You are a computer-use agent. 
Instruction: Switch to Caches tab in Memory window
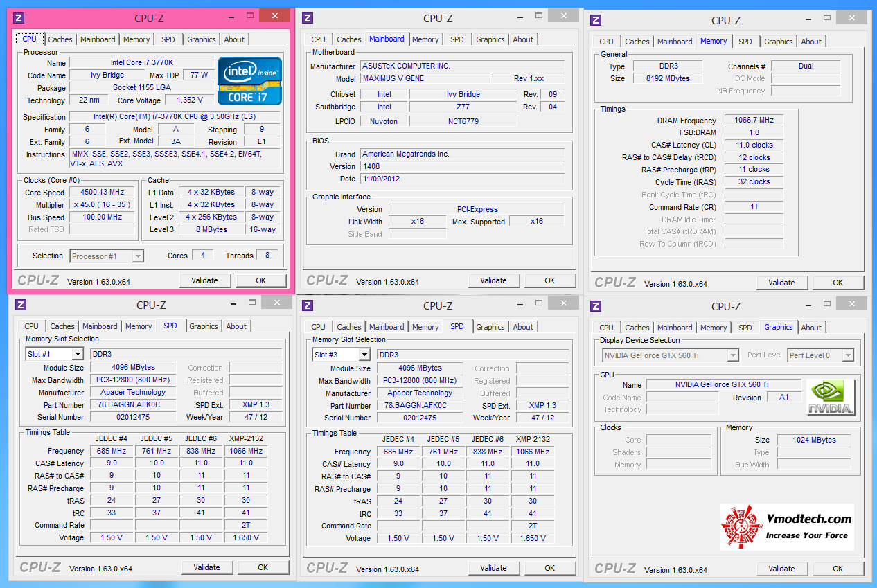[637, 42]
